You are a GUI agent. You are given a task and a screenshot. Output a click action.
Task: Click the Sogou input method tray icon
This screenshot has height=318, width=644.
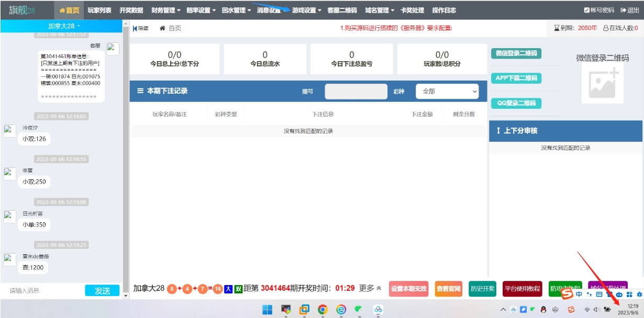click(572, 310)
